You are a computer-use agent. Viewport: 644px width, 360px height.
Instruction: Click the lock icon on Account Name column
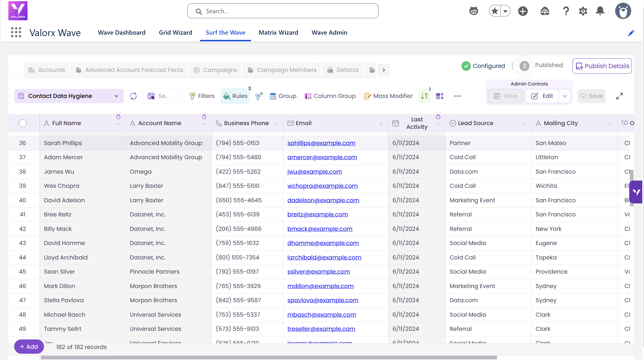[204, 116]
